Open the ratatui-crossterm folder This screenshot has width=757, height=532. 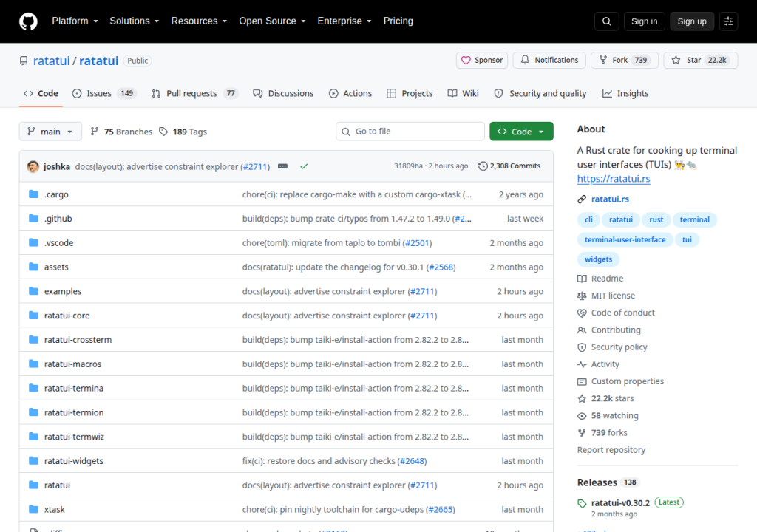(78, 340)
